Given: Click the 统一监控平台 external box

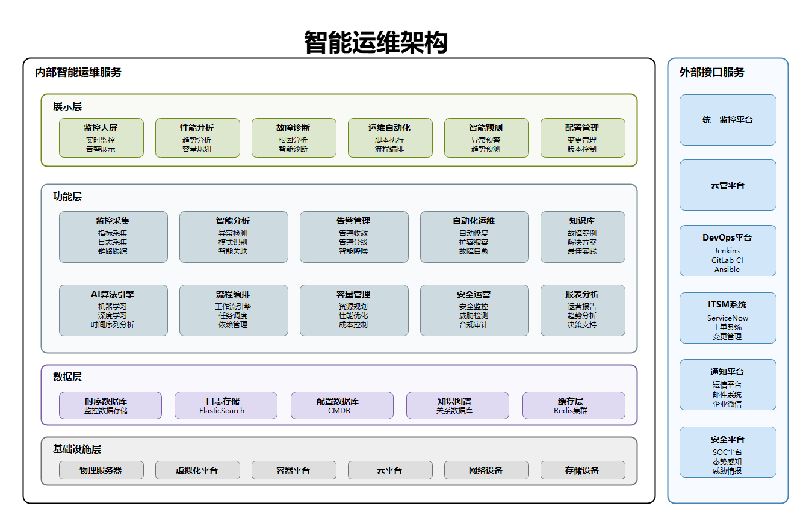Looking at the screenshot, I should click(x=728, y=120).
